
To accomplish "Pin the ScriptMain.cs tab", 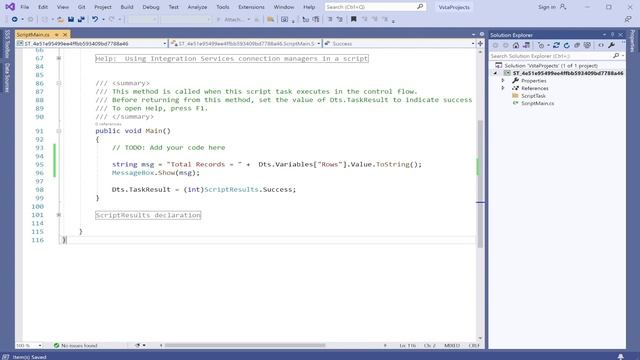I will [57, 35].
